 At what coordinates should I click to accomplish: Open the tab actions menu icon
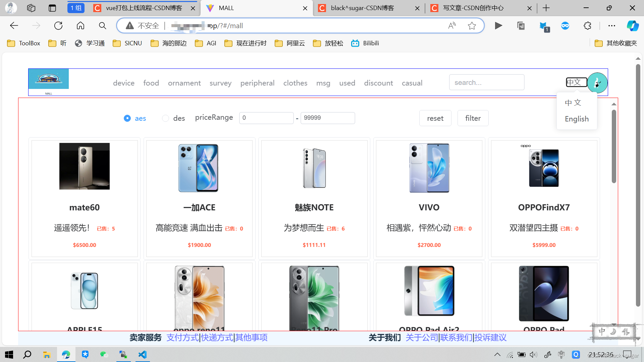coord(52,8)
